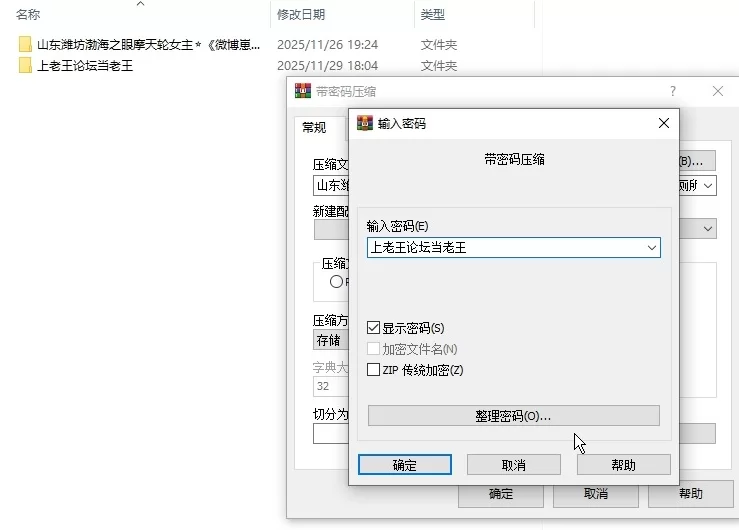
Task: Click 帮助 in the 输入密码 dialog
Action: point(624,465)
